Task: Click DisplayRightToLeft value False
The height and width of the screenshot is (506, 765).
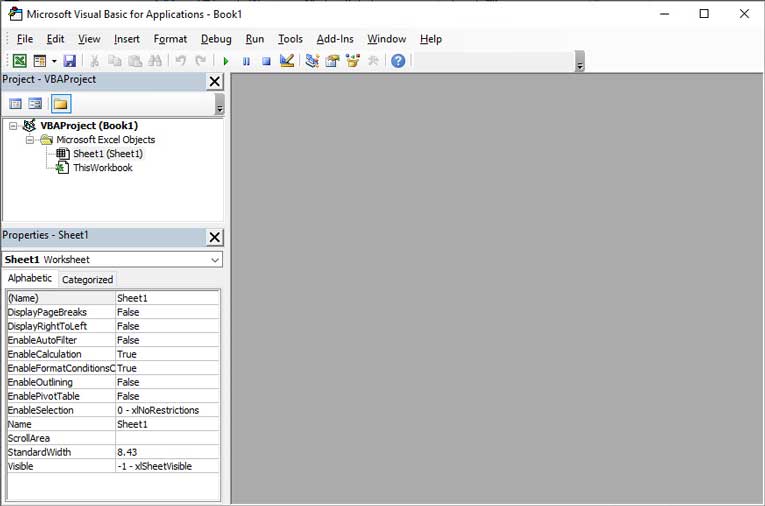Action: coord(167,326)
